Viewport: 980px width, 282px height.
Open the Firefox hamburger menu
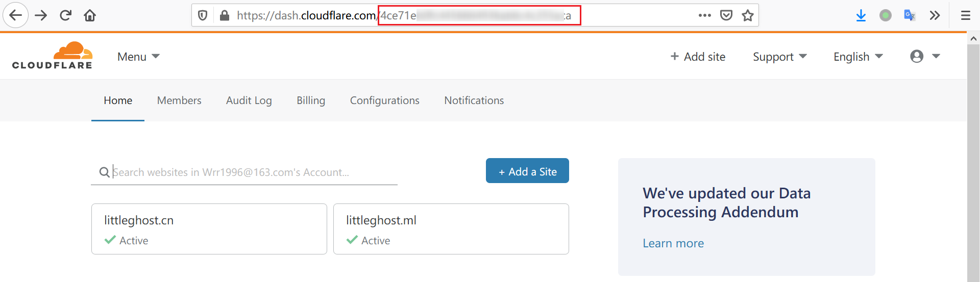click(965, 15)
